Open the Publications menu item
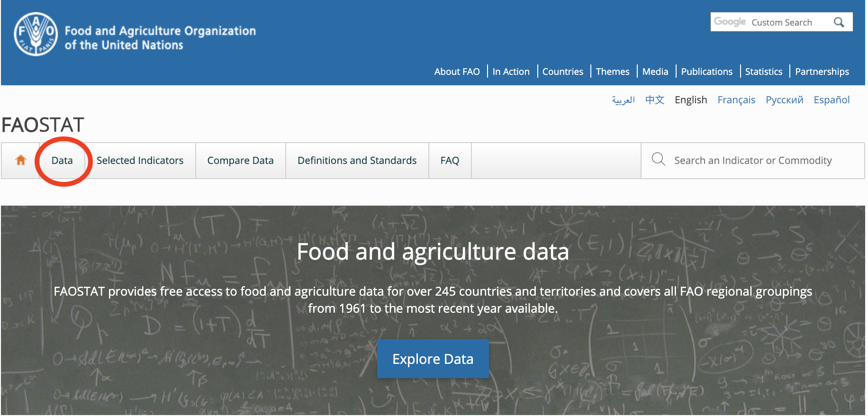This screenshot has height=416, width=868. click(706, 72)
